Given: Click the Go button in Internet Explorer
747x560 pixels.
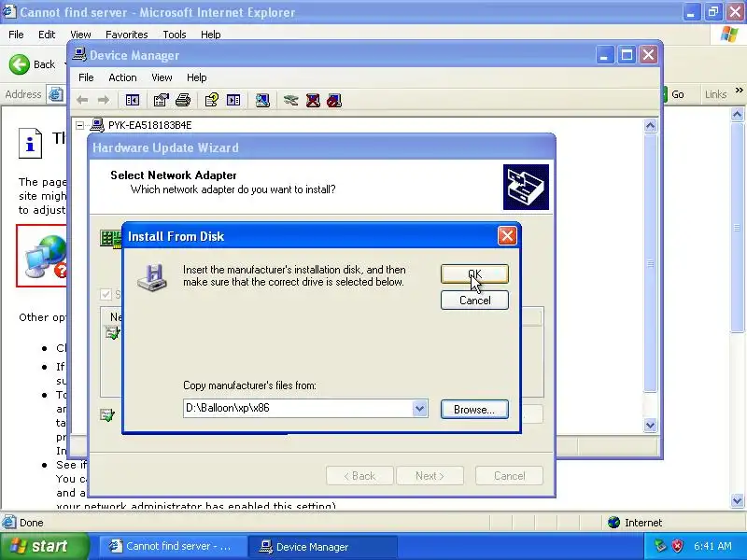Looking at the screenshot, I should click(x=674, y=94).
